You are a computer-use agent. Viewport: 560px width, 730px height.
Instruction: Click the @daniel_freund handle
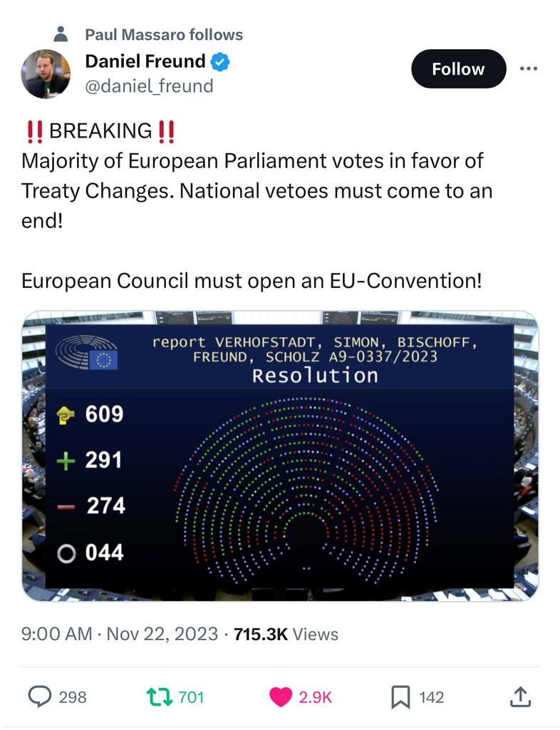149,86
